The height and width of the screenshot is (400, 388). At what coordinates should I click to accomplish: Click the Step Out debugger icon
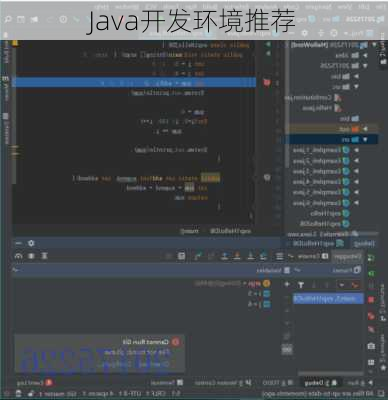(x=224, y=256)
